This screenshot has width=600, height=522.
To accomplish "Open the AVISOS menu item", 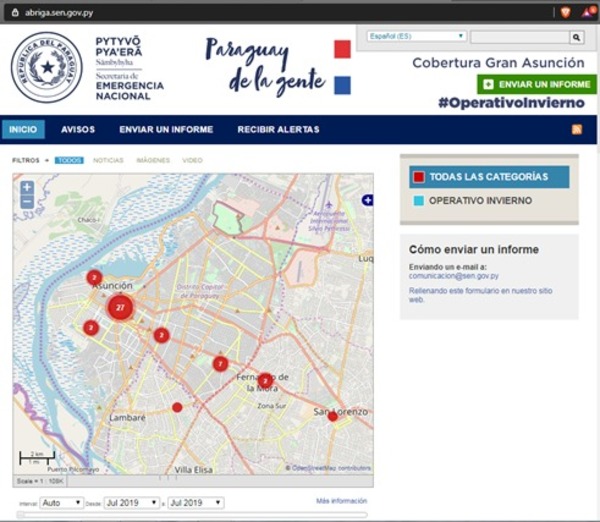I will pos(78,129).
